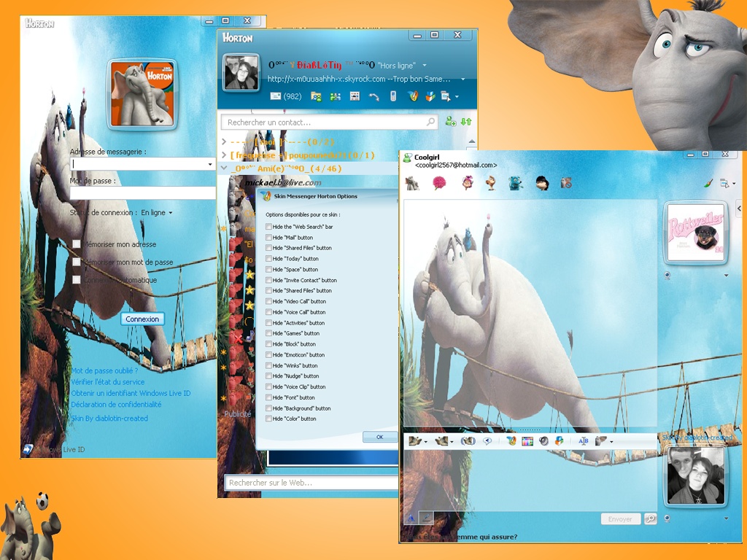
Task: Click the elephant icon in chat top toolbar
Action: (412, 183)
